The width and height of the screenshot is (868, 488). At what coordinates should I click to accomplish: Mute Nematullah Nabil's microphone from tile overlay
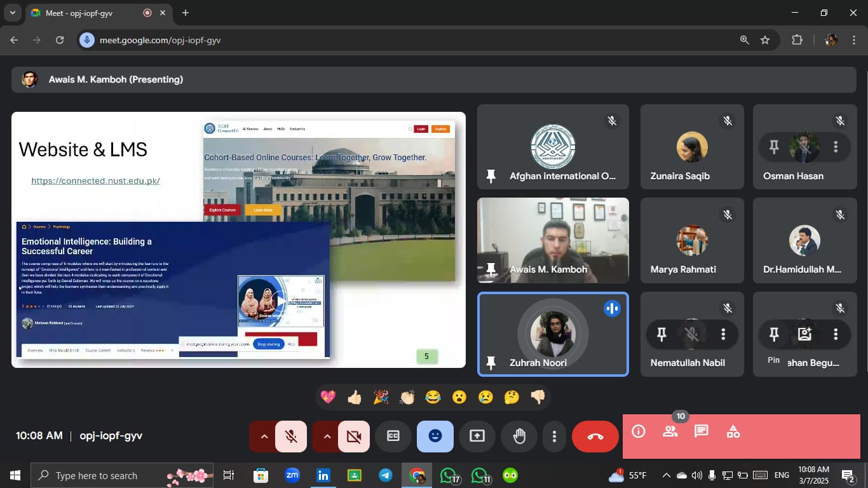(x=692, y=334)
